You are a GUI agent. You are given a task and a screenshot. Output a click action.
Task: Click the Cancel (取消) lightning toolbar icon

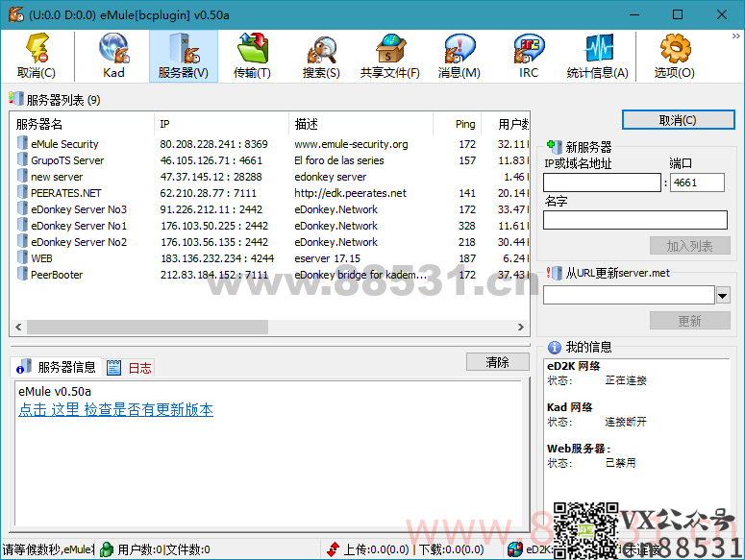37,56
